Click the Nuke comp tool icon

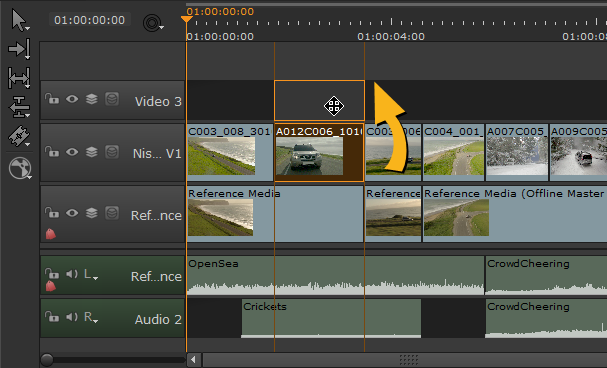click(20, 169)
